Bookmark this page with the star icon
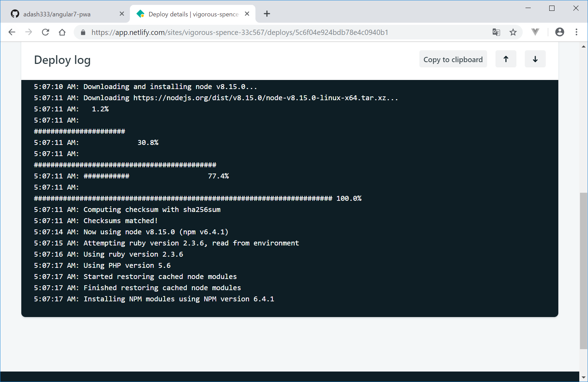 (513, 32)
